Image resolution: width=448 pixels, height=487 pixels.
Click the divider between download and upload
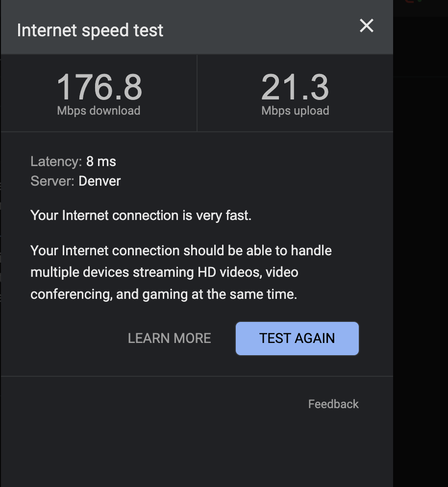[197, 93]
